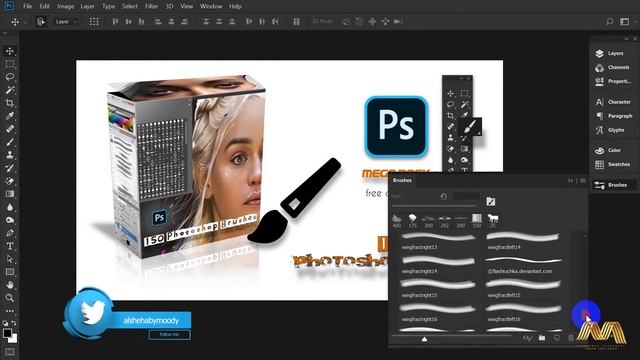
Task: Open the workspace switcher in options bar
Action: pyautogui.click(x=624, y=21)
